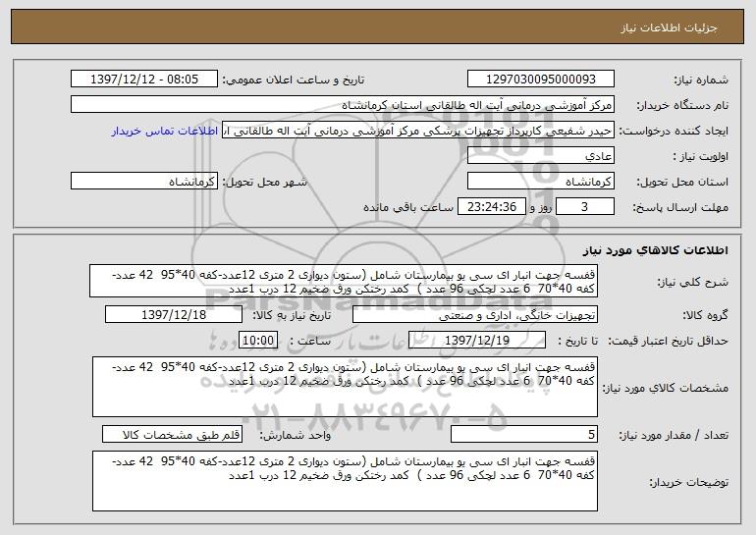Click the شرح کلی نیاز text box
This screenshot has height=535, width=756.
click(x=344, y=281)
